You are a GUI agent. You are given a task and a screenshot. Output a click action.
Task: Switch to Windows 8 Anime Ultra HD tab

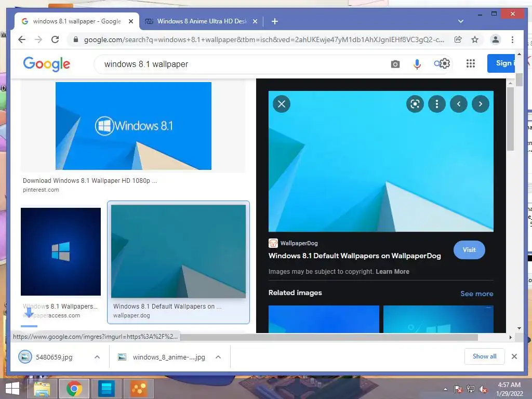click(202, 21)
